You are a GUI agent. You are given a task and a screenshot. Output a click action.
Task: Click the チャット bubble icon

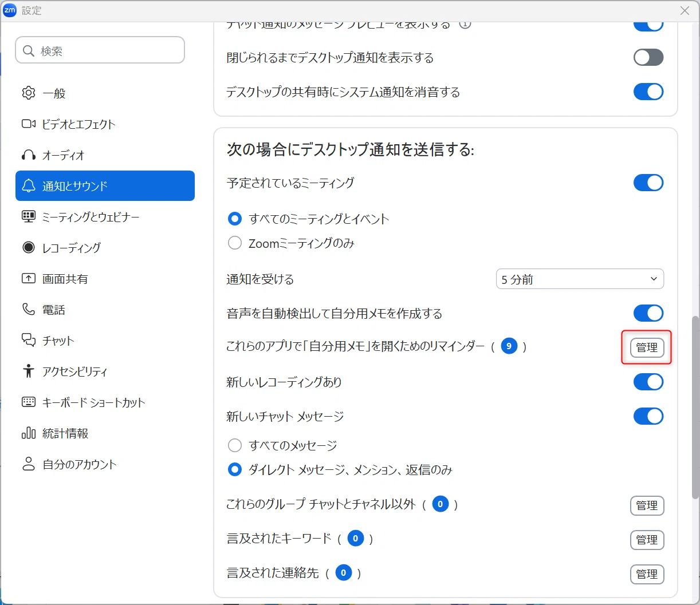(29, 341)
